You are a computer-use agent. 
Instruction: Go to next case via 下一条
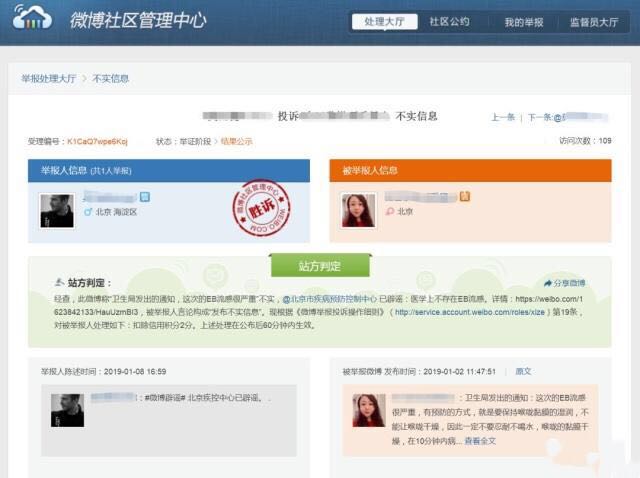click(567, 118)
